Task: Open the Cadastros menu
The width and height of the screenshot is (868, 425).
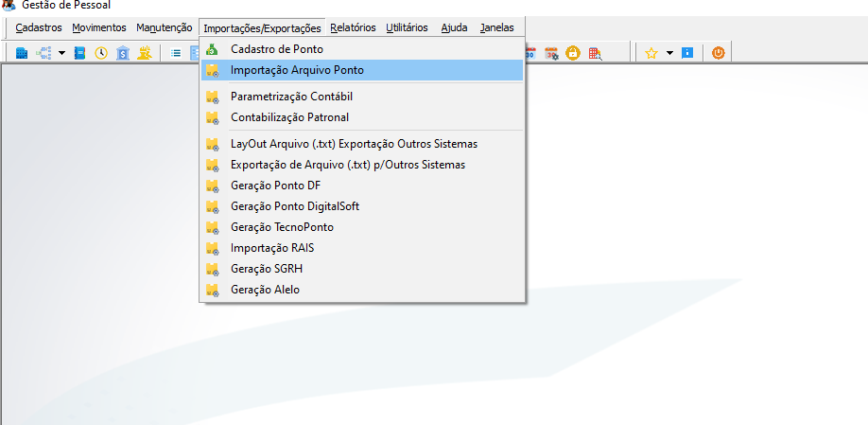Action: click(39, 27)
